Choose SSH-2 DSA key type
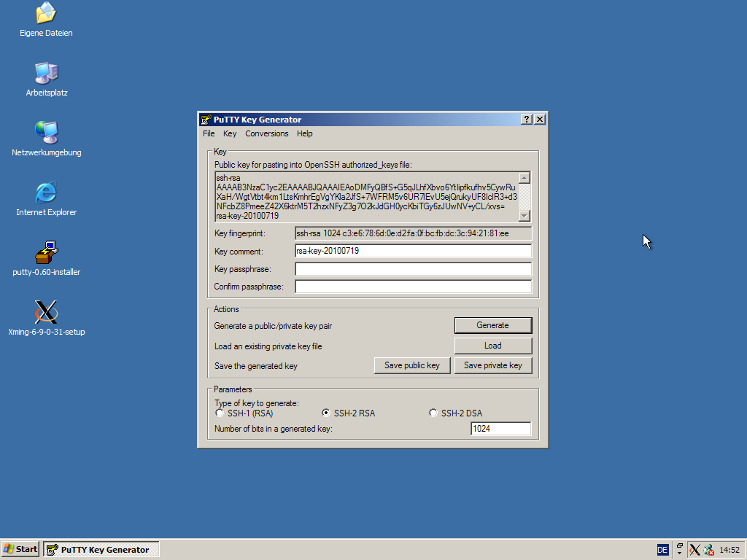Screen dimensions: 747x560 tap(433, 413)
